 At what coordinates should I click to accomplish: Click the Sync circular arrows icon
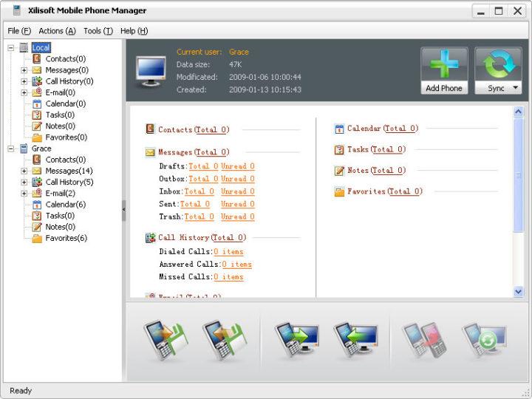click(497, 65)
